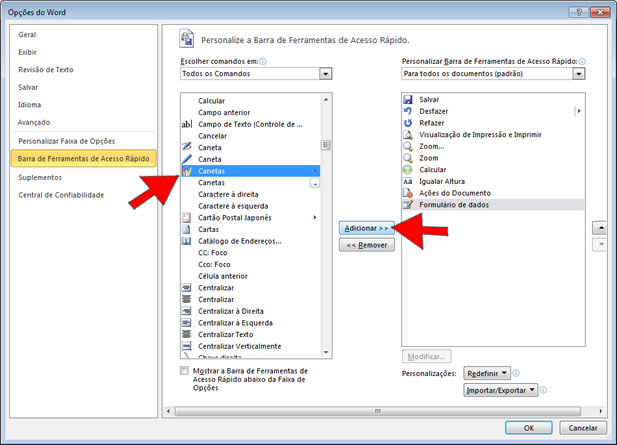This screenshot has height=445, width=617.
Task: Open the Para todos os documentos dropdown
Action: (x=578, y=74)
